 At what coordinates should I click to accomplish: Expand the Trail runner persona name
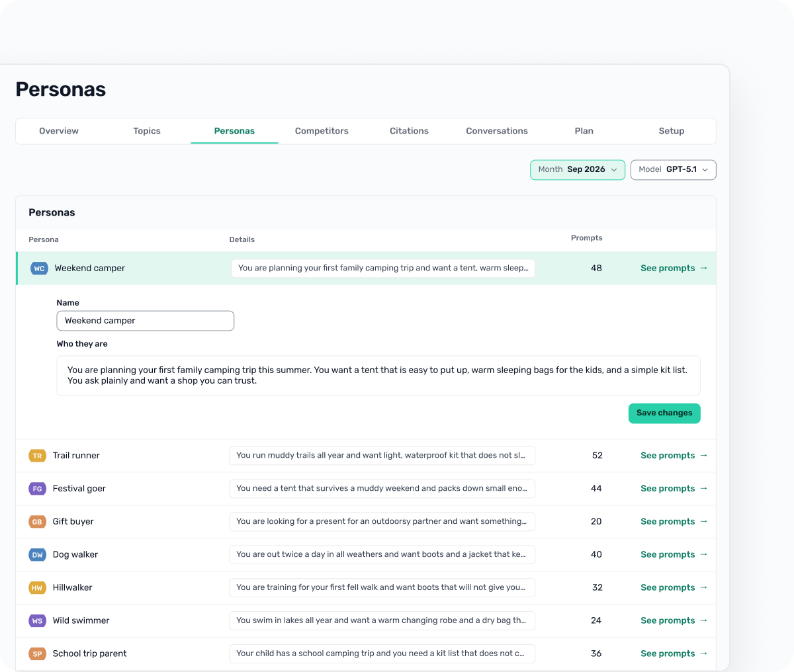(x=76, y=456)
